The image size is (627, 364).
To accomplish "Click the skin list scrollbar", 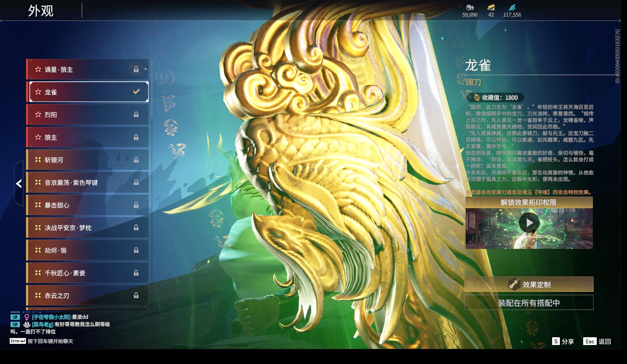I will (x=152, y=89).
